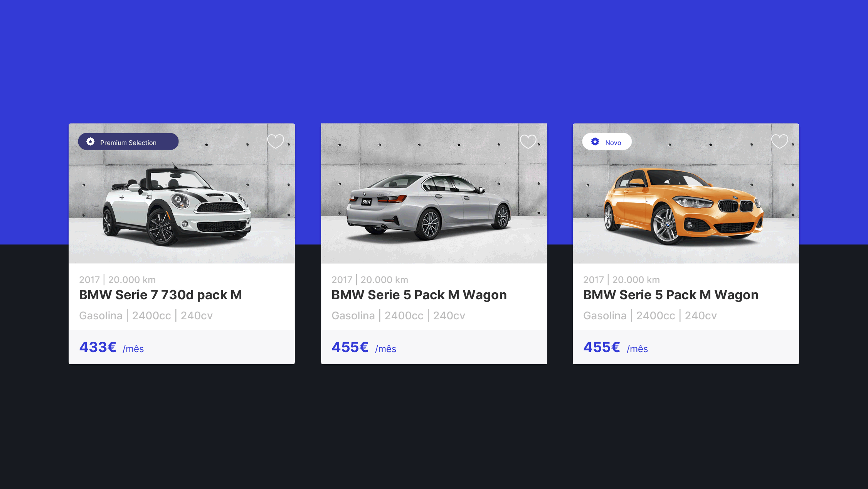Favorite the white Mini convertible card
The image size is (868, 489).
point(276,141)
